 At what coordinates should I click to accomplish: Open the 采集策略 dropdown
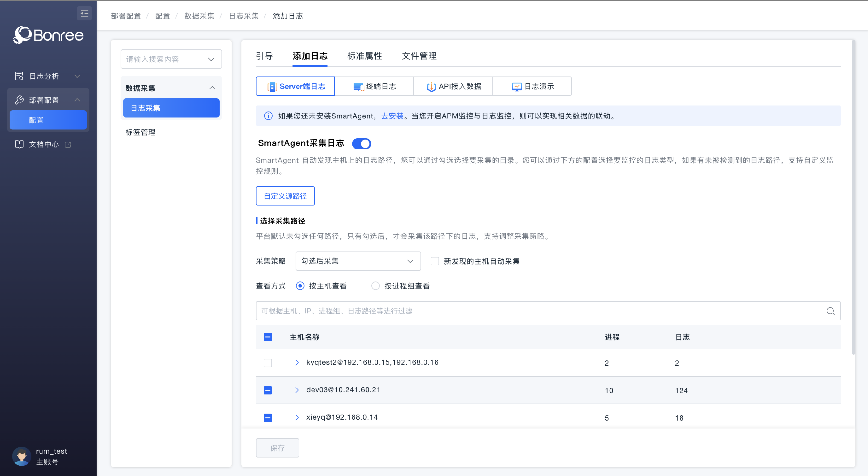click(x=358, y=261)
